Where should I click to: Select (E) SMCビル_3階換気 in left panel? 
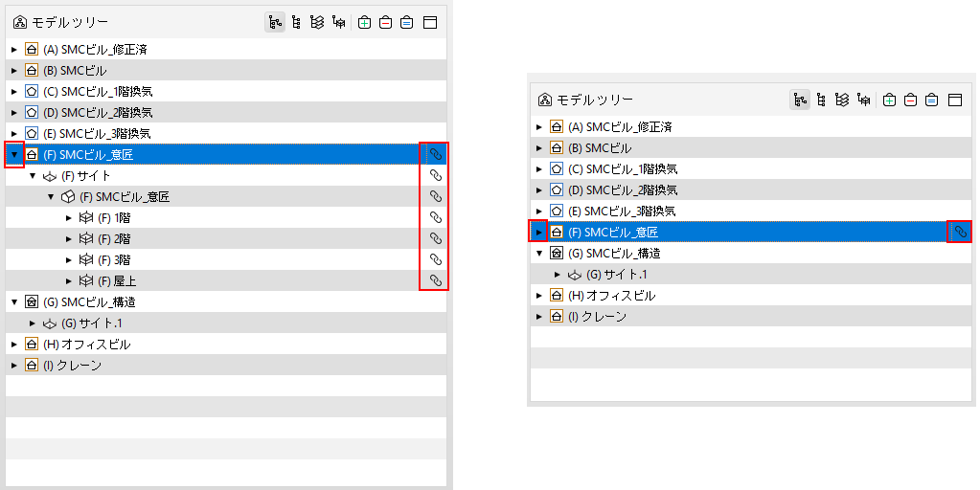226,134
